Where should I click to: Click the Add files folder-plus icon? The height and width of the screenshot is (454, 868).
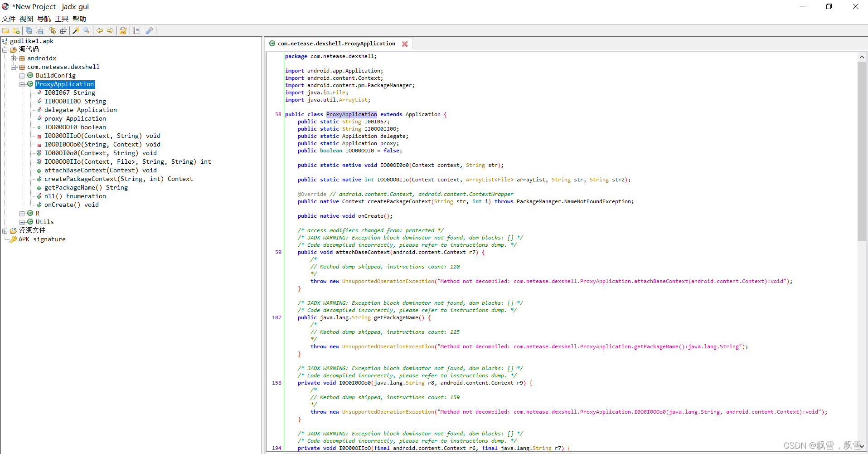coord(16,30)
